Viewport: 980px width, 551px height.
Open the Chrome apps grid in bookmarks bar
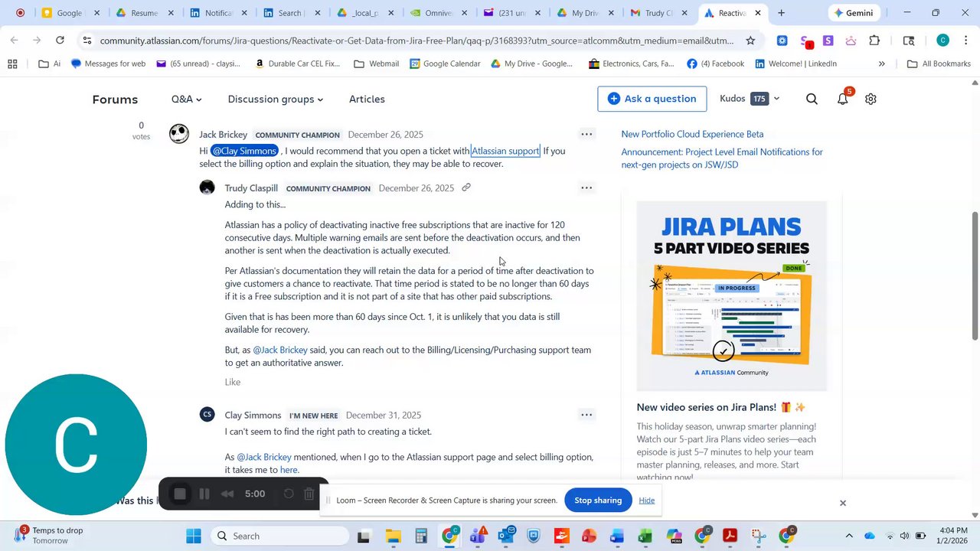12,64
